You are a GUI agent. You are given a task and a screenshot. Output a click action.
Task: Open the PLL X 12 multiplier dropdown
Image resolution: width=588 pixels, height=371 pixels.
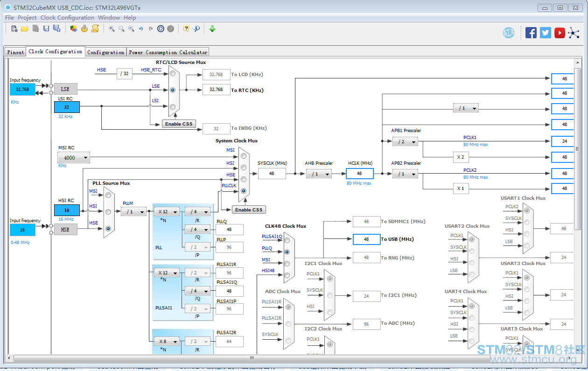click(167, 212)
